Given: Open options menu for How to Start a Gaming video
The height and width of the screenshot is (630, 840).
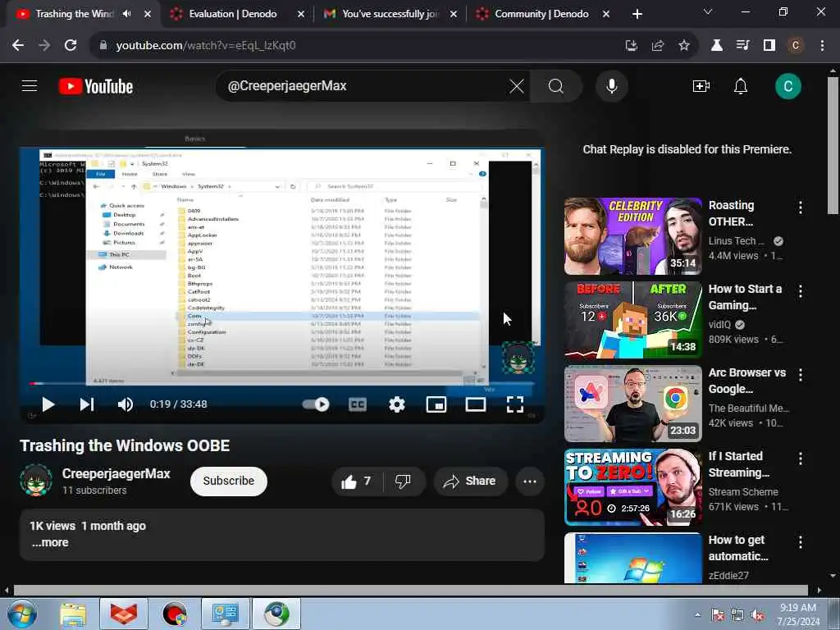Looking at the screenshot, I should [801, 291].
